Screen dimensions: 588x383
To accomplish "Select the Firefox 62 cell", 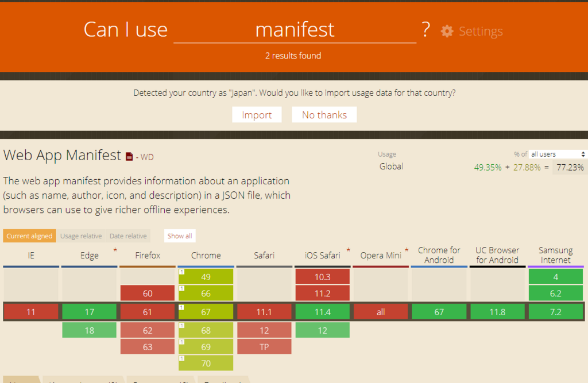I will tap(148, 330).
